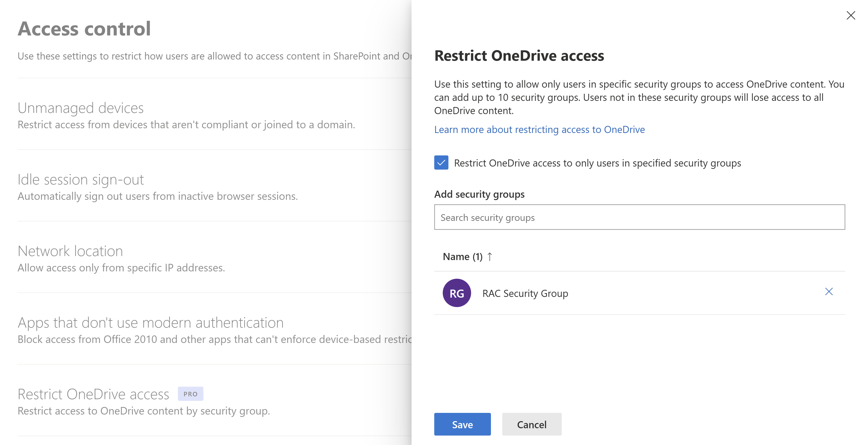Viewport: 868px width, 445px height.
Task: Sort by the Name (1) column header
Action: tap(462, 257)
